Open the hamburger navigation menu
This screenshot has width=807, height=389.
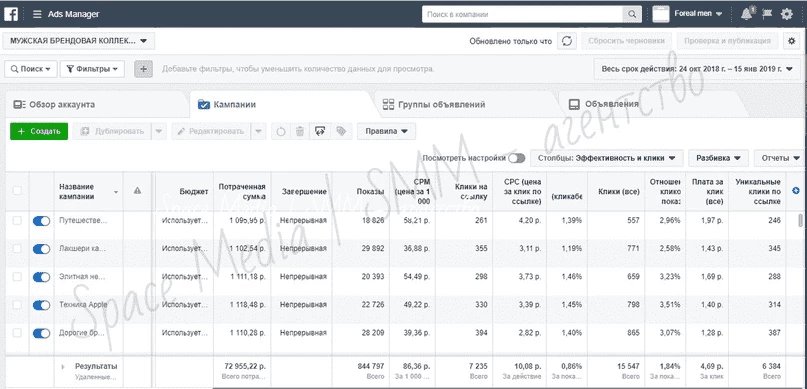[37, 14]
